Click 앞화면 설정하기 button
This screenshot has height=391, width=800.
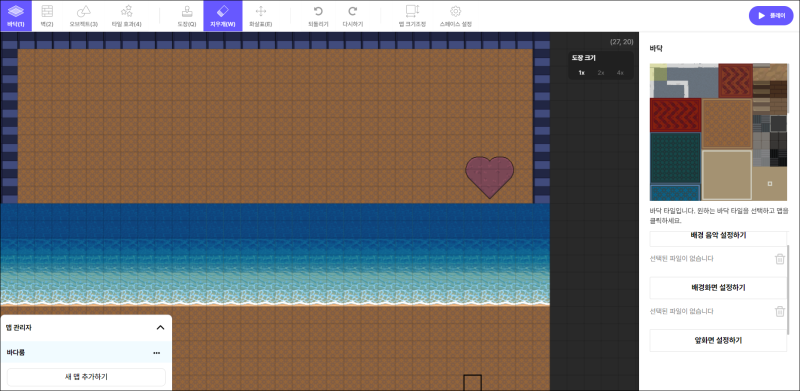718,340
